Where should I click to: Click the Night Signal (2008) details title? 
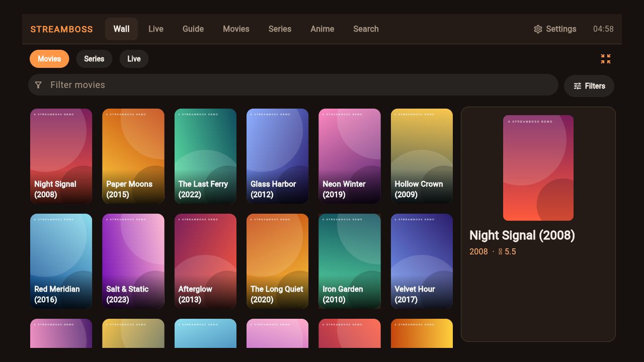pyautogui.click(x=522, y=235)
